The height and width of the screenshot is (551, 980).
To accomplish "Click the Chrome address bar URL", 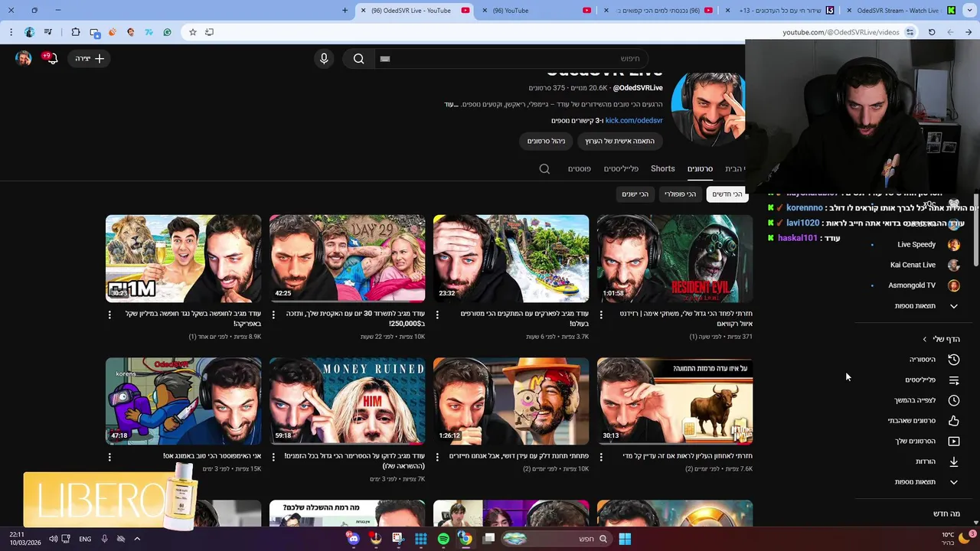I will [x=841, y=32].
